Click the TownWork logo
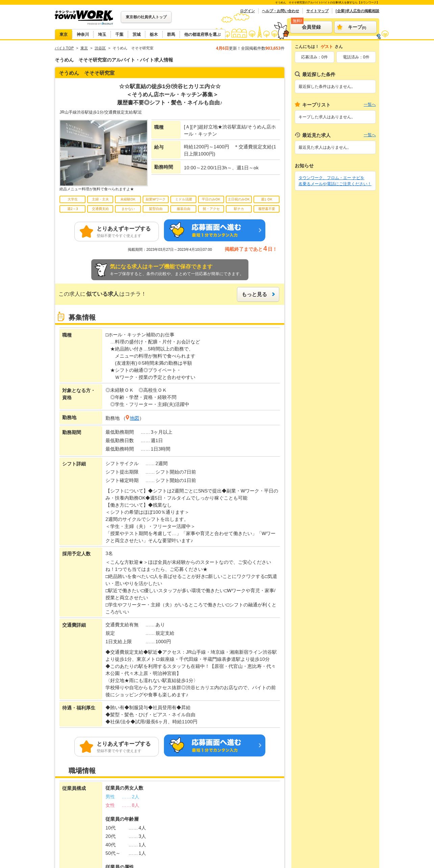The image size is (434, 868). [84, 17]
